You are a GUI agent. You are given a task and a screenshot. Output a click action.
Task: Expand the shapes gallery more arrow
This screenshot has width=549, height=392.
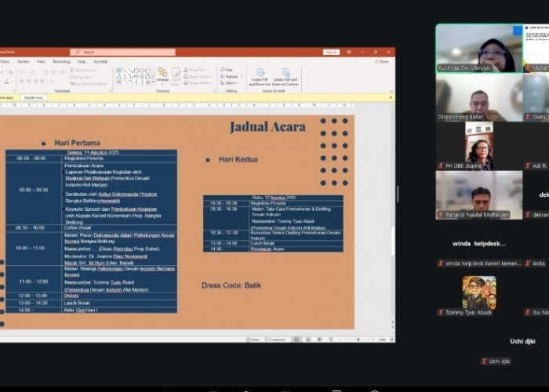153,82
